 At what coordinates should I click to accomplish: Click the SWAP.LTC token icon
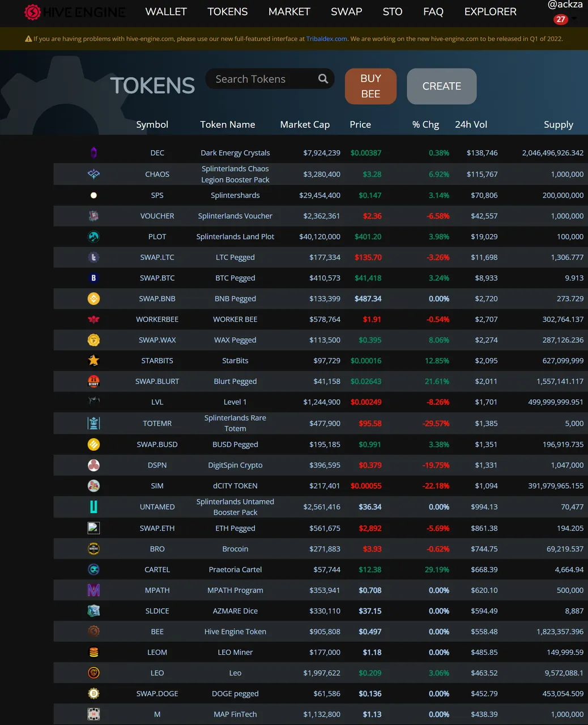(93, 257)
